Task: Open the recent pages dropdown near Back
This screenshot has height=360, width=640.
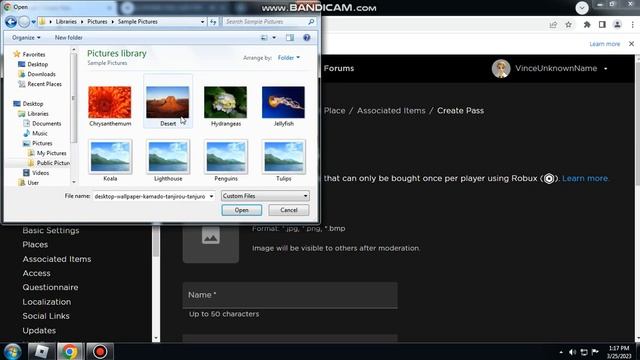Action: click(33, 22)
